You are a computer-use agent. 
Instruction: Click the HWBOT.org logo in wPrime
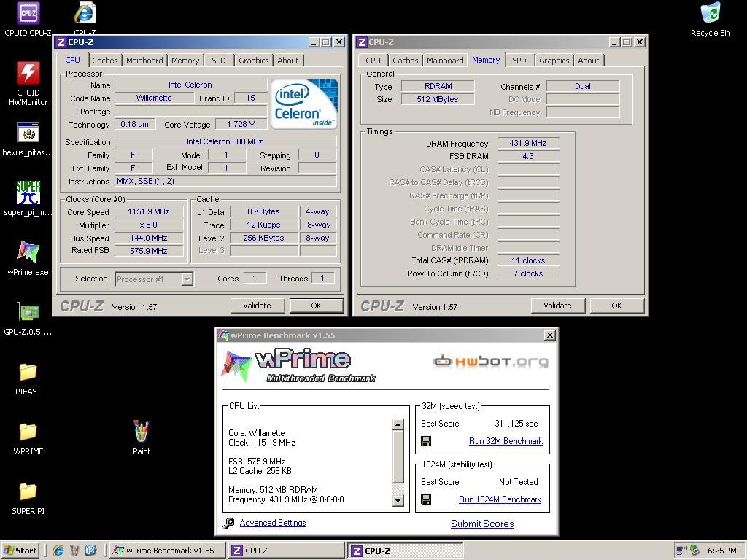click(x=491, y=362)
